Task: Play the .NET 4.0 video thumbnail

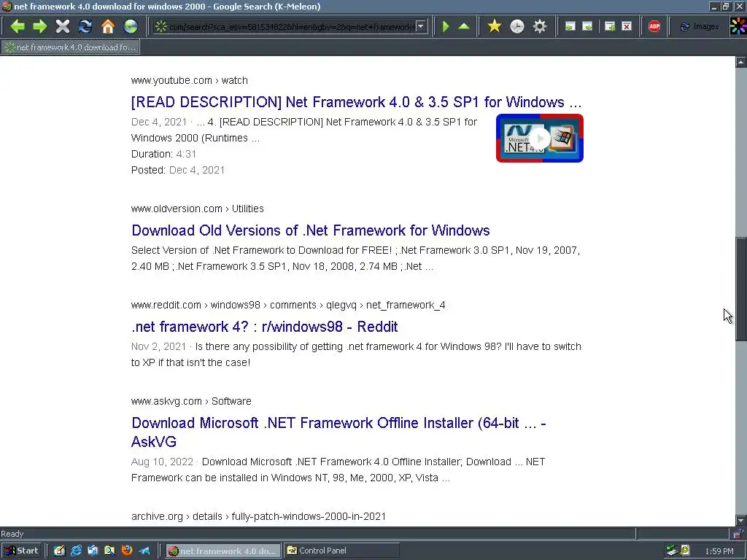Action: 540,138
